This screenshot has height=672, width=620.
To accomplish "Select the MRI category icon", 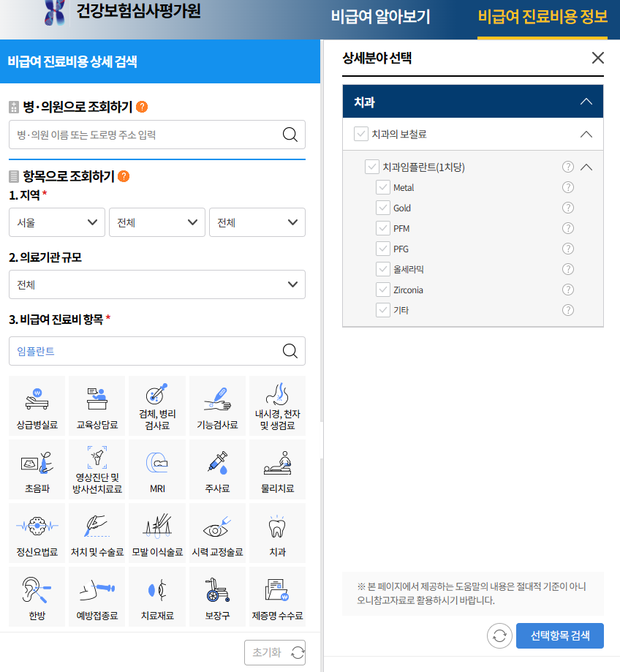I will [156, 469].
